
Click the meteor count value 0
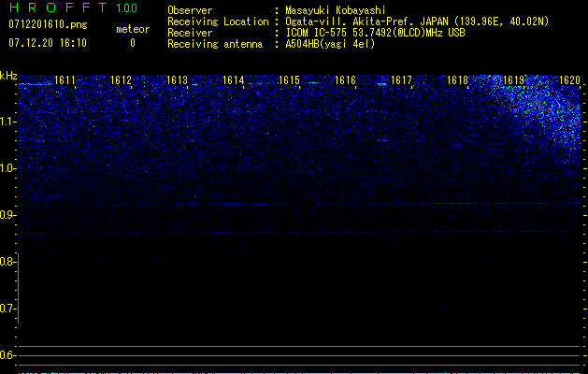pyautogui.click(x=133, y=43)
